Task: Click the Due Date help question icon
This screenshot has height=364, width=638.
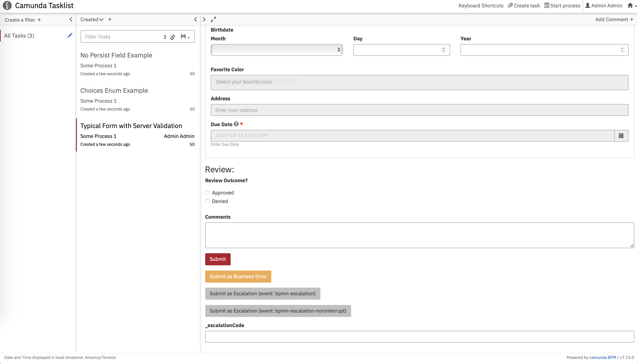Action: click(x=236, y=124)
